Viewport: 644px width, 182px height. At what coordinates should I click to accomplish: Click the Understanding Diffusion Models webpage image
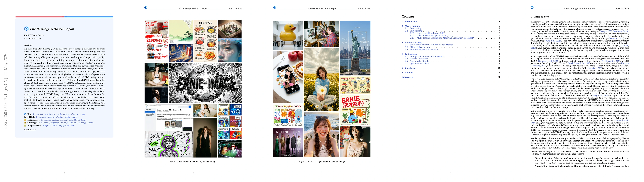point(168,117)
